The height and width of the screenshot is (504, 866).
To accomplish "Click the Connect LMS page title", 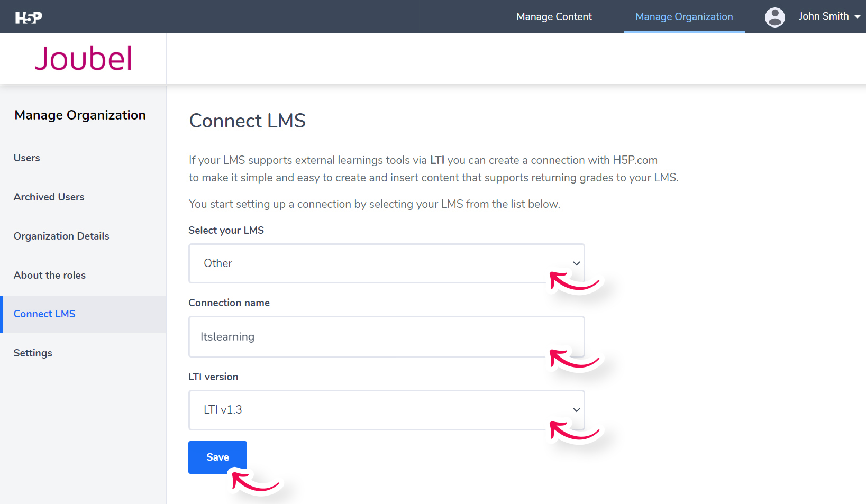I will [247, 121].
